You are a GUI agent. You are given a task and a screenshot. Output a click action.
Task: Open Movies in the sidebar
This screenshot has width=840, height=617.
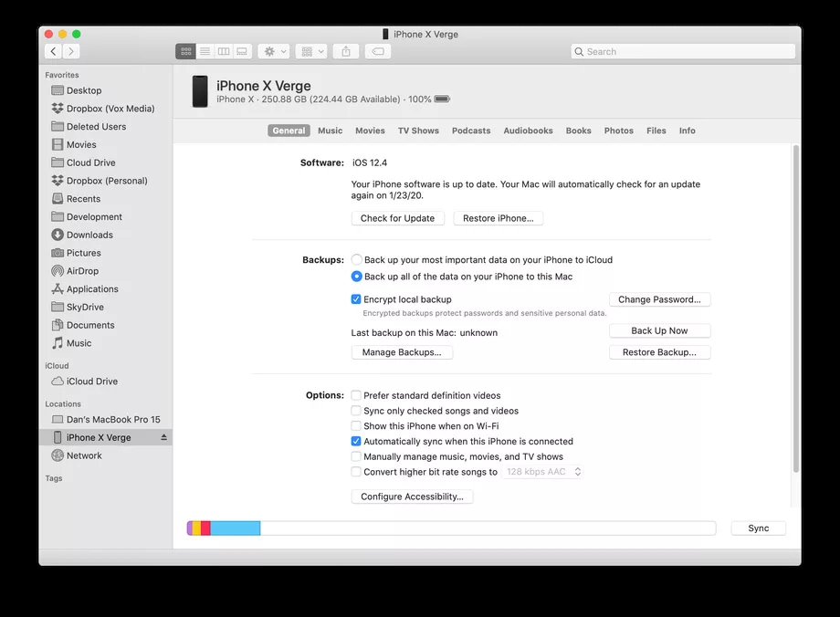pos(106,144)
